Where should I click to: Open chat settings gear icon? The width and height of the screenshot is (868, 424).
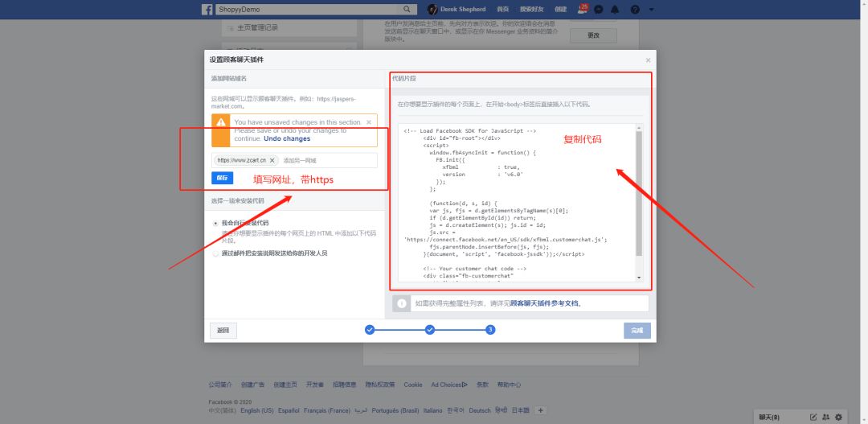(x=838, y=417)
